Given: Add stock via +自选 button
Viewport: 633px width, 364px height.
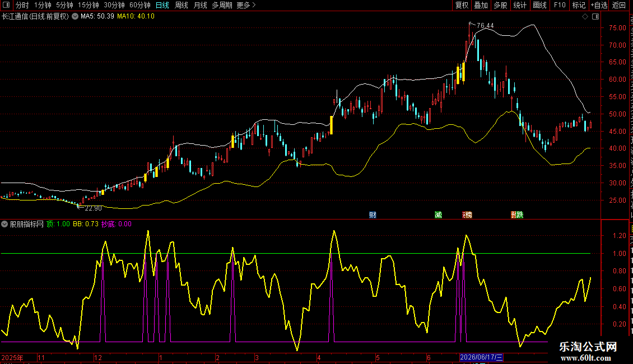Looking at the screenshot, I should tap(599, 5).
